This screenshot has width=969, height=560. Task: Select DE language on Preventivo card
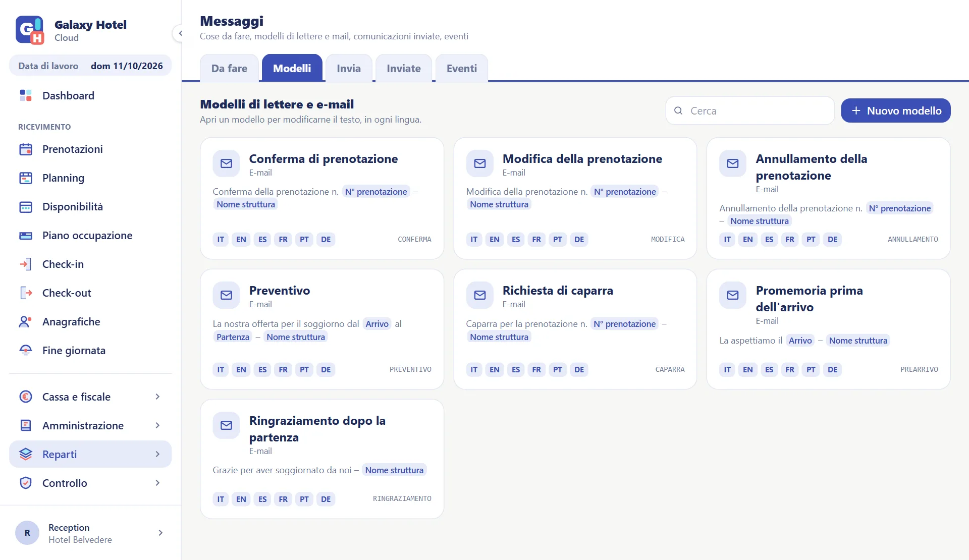326,369
